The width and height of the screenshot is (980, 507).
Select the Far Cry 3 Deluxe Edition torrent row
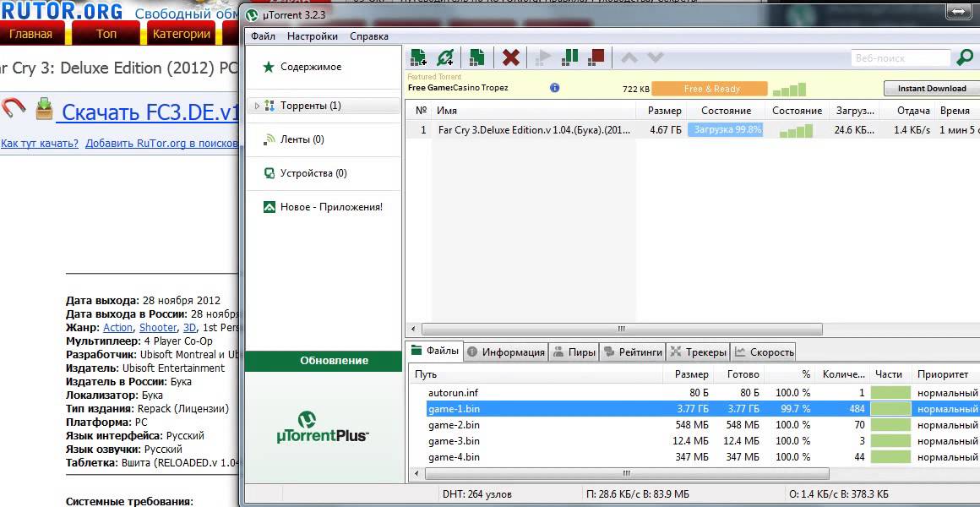[693, 130]
